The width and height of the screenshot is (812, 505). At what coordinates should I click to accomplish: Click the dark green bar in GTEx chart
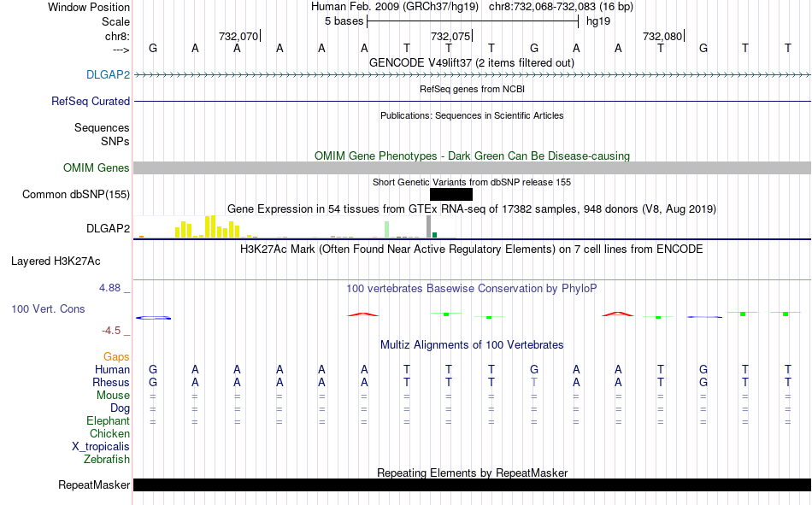435,235
